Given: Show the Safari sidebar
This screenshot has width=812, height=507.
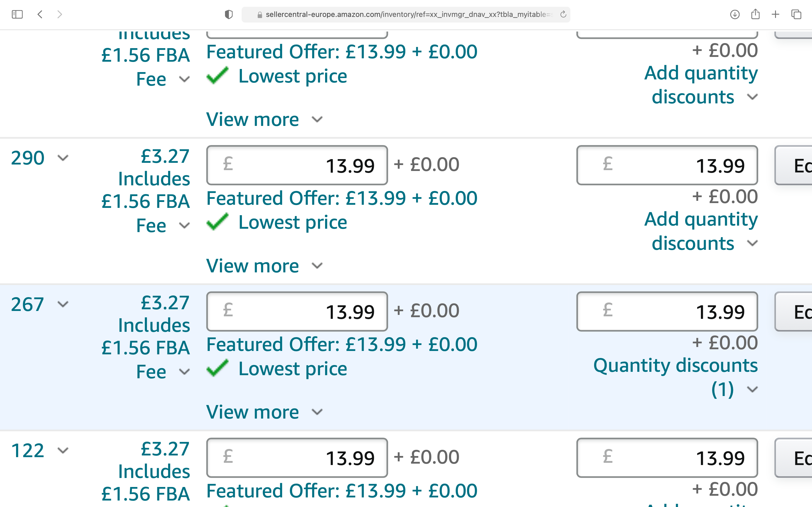Looking at the screenshot, I should (17, 14).
